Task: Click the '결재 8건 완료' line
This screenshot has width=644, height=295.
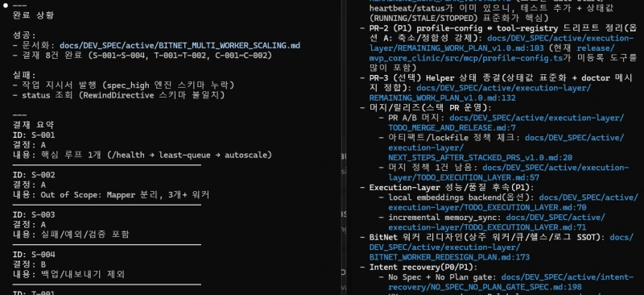Action: click(142, 55)
